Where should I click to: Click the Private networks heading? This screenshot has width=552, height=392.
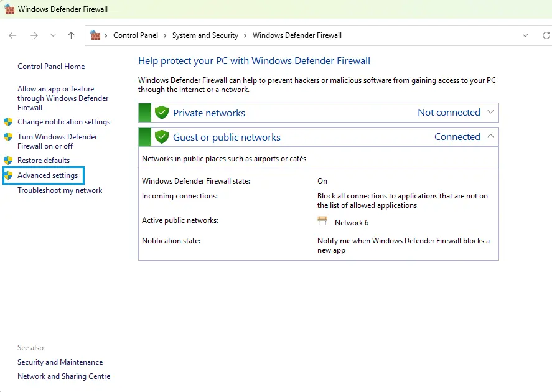click(208, 113)
